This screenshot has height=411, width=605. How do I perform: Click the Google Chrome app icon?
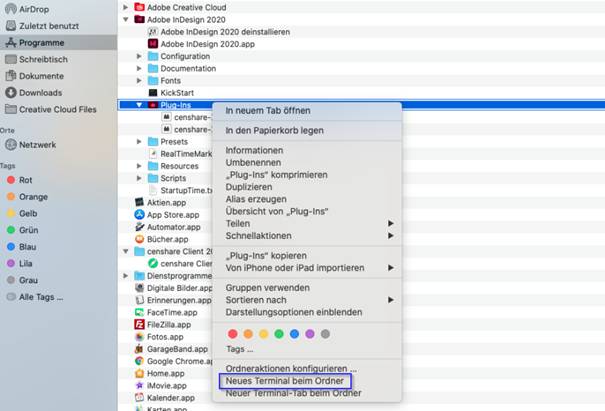tap(139, 361)
